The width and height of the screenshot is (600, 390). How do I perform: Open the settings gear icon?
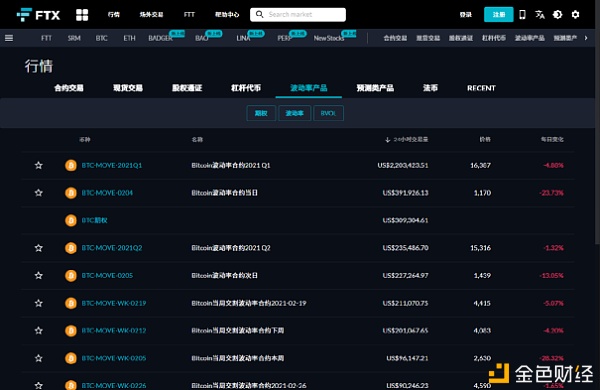tap(575, 15)
